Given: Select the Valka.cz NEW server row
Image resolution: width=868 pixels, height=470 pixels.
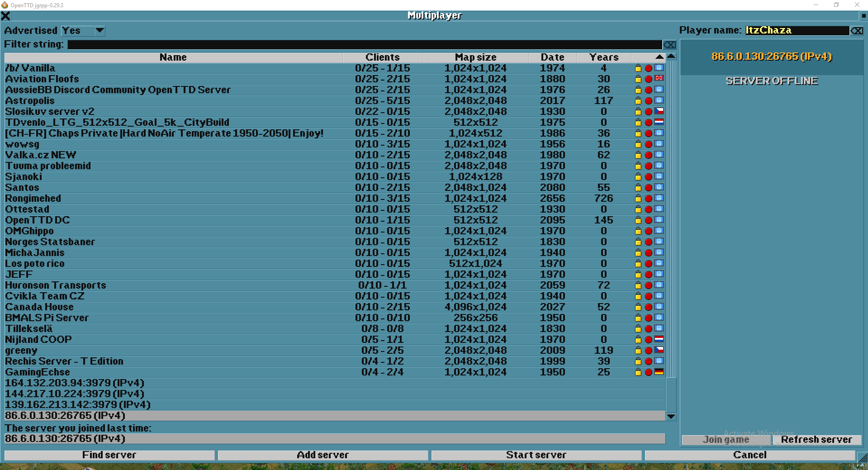Looking at the screenshot, I should 181,155.
